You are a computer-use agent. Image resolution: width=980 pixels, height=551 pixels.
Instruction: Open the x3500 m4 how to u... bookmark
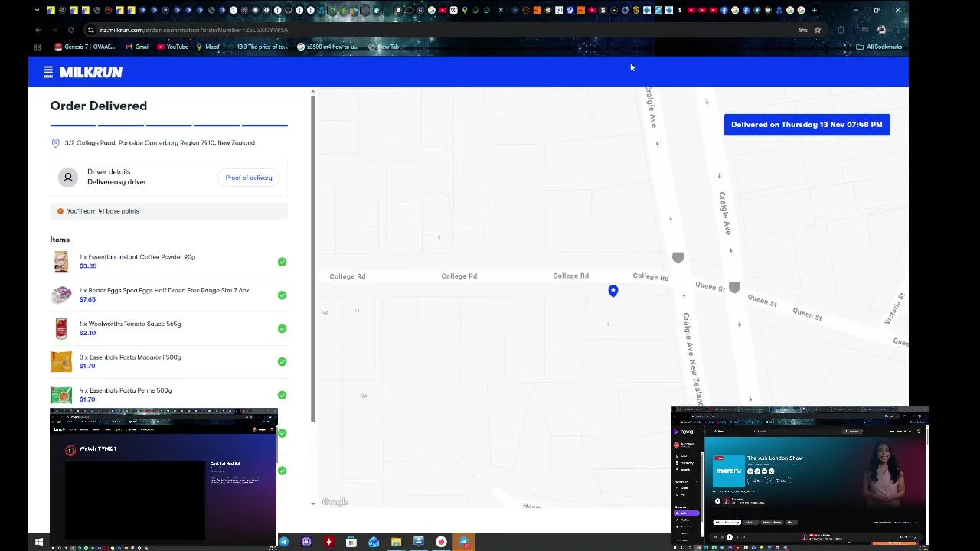click(328, 47)
